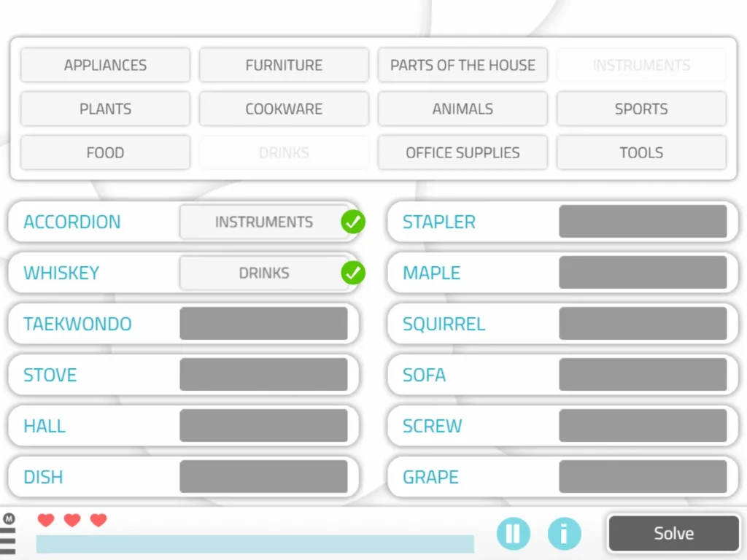Click the first red heart life indicator

tap(46, 520)
